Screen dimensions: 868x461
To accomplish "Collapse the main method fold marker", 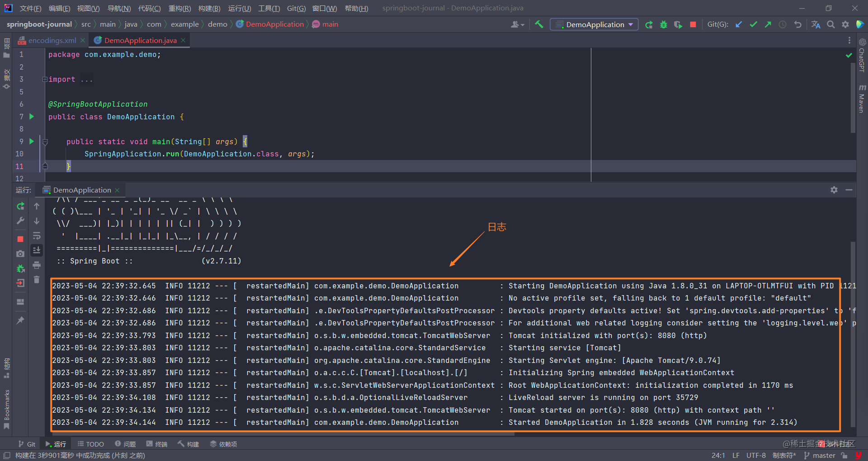I will tap(45, 142).
